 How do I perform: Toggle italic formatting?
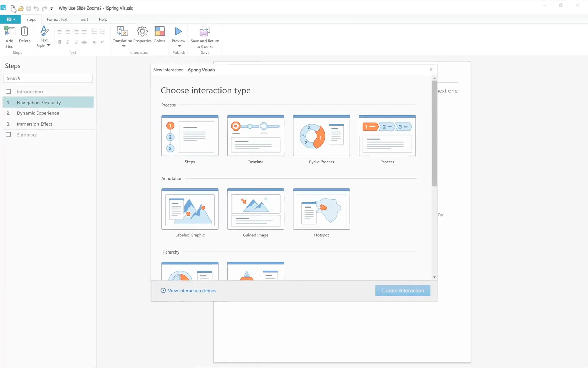68,42
